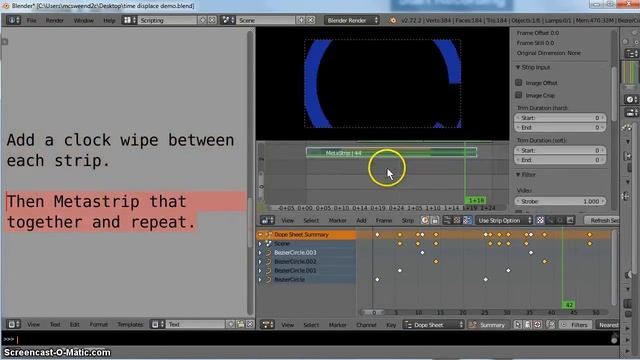Click the Summary icon in dope sheet header
640x360 pixels.
473,325
